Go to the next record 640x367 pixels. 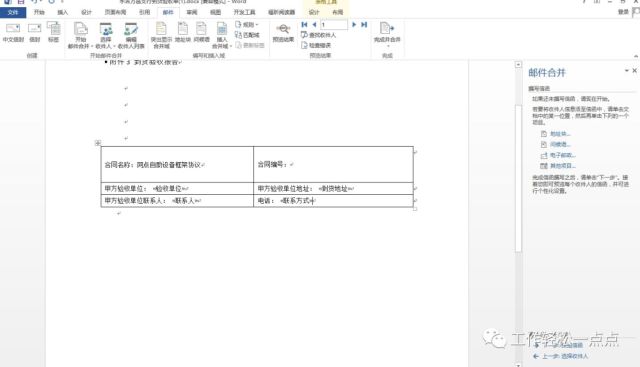click(x=354, y=24)
